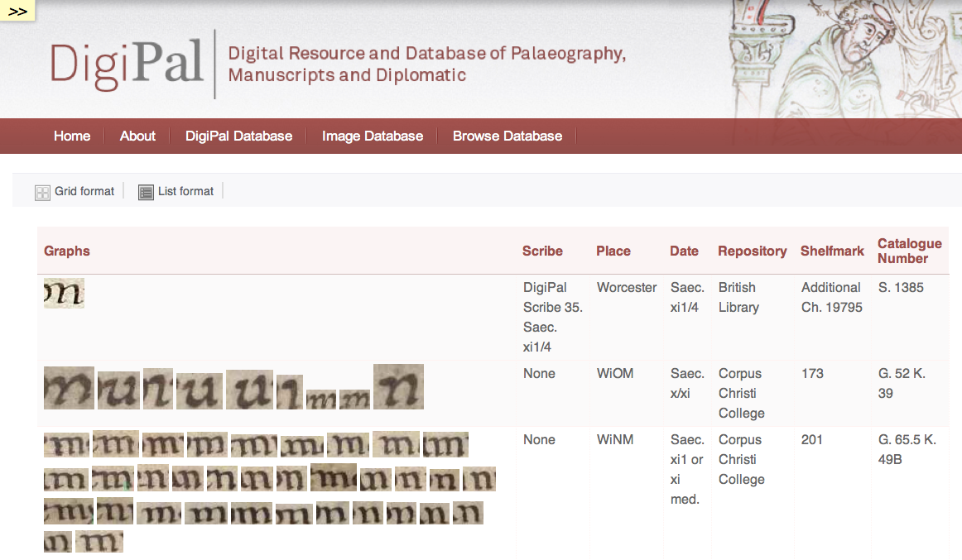This screenshot has width=962, height=560.
Task: Open the About page
Action: [x=137, y=136]
